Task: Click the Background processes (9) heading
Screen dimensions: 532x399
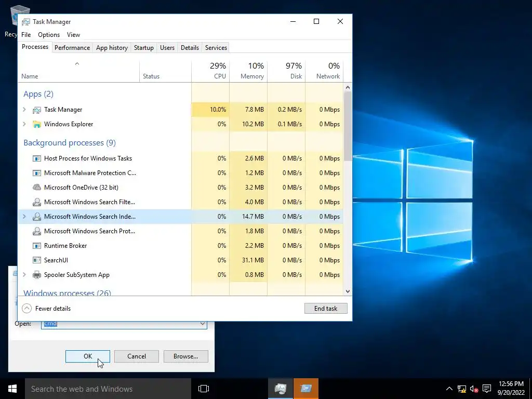Action: [70, 143]
